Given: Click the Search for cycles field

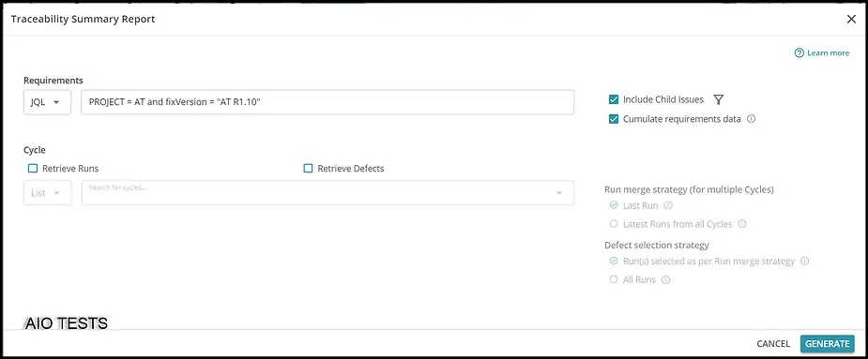Looking at the screenshot, I should pos(327,193).
